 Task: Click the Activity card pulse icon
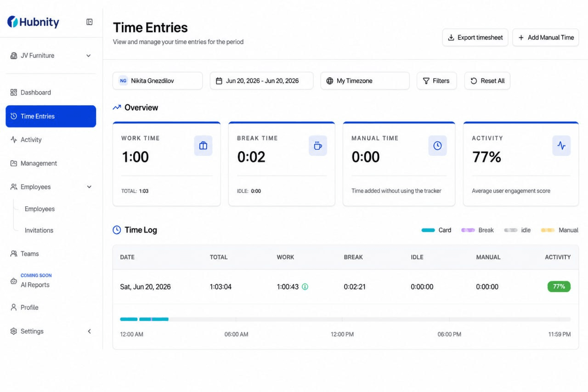pos(561,146)
